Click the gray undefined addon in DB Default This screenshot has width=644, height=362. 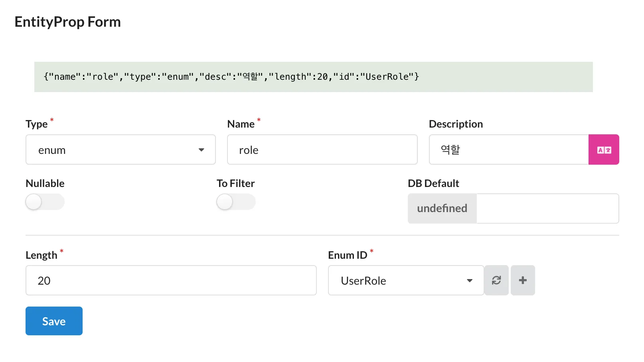442,209
